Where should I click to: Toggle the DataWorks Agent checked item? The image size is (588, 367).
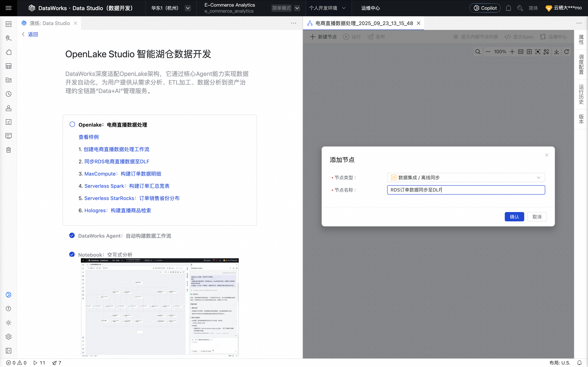(72, 235)
